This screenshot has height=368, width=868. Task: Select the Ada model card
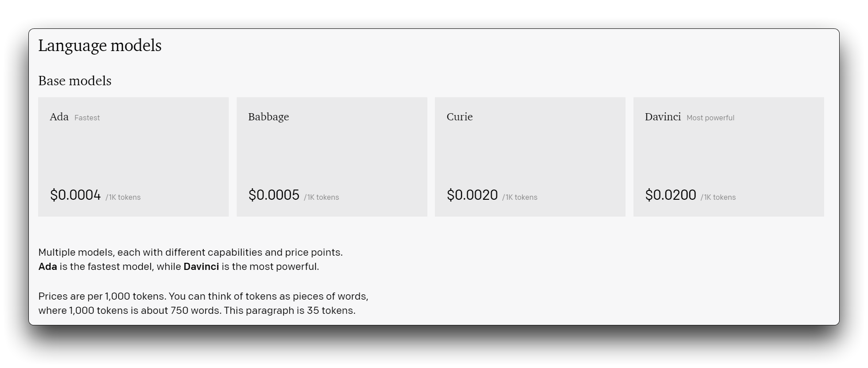[x=133, y=157]
